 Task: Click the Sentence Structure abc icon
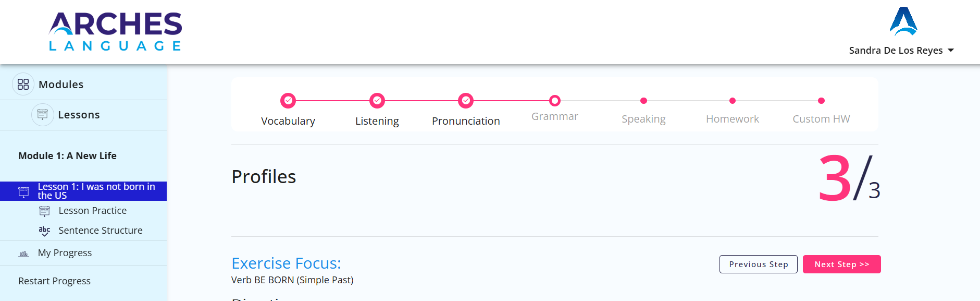pyautogui.click(x=45, y=231)
